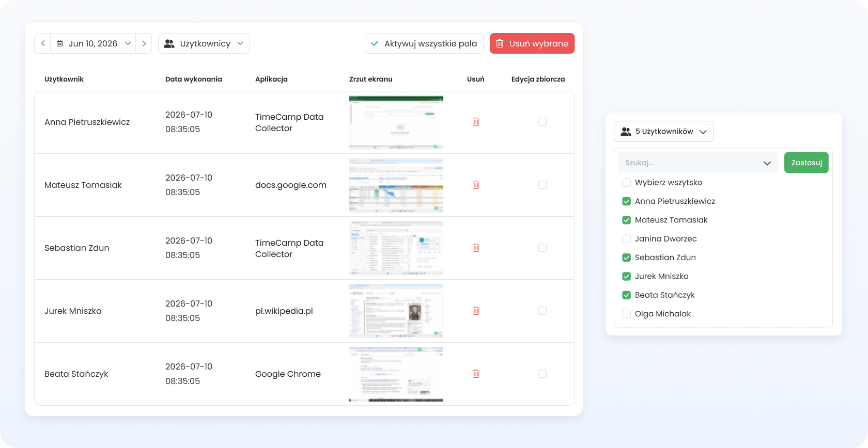Click Aktywuj wszystkie pola

(424, 43)
